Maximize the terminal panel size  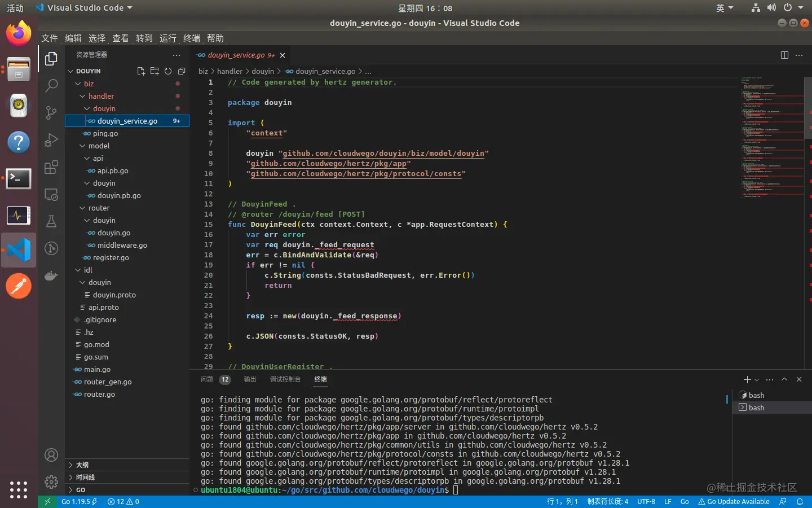coord(784,379)
